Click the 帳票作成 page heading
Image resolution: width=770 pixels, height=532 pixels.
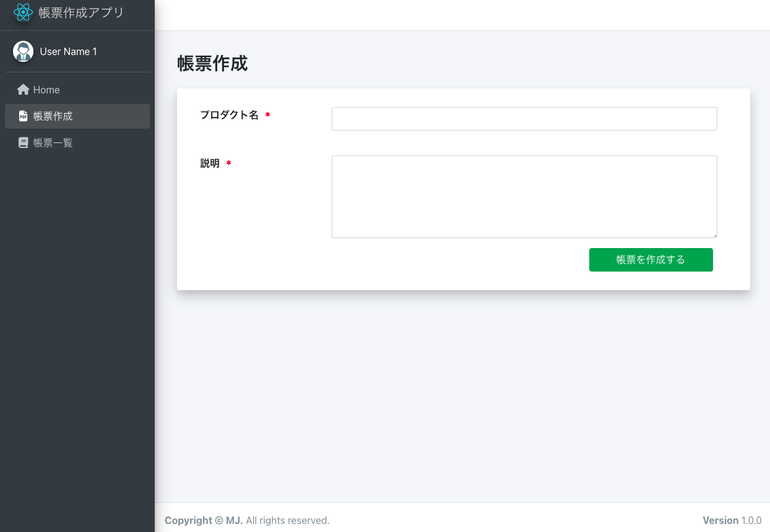(213, 64)
